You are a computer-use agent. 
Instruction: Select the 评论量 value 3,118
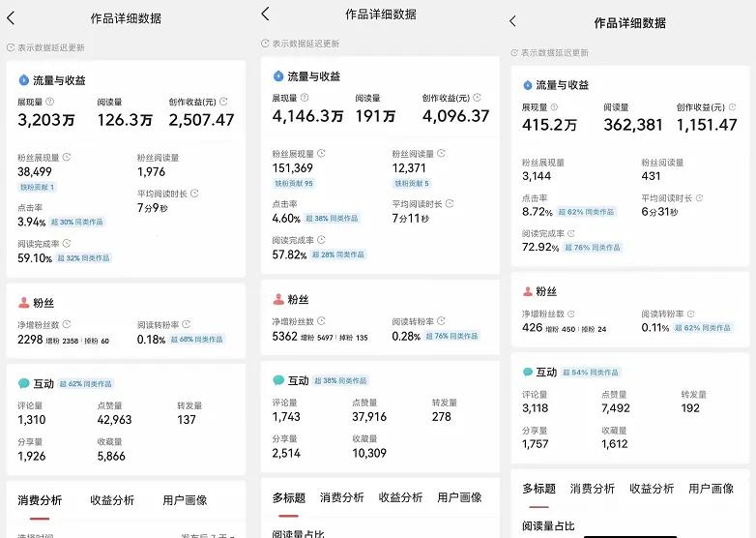click(536, 408)
